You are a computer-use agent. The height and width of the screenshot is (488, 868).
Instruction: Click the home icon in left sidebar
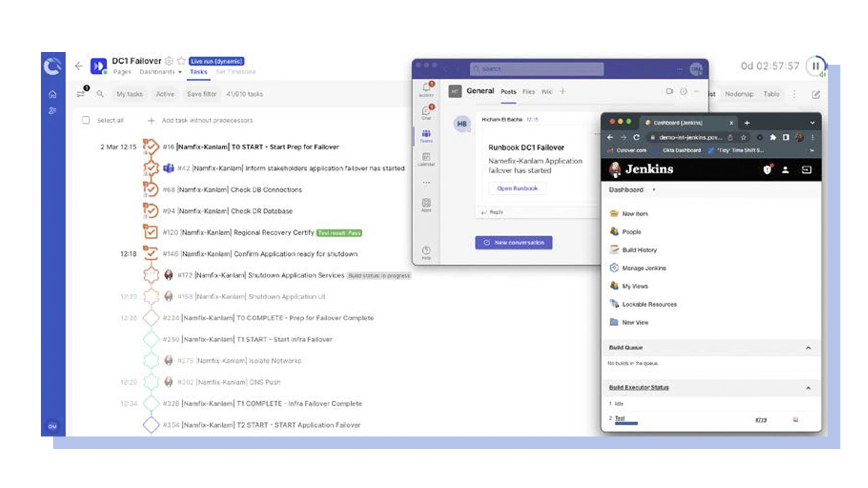click(52, 94)
